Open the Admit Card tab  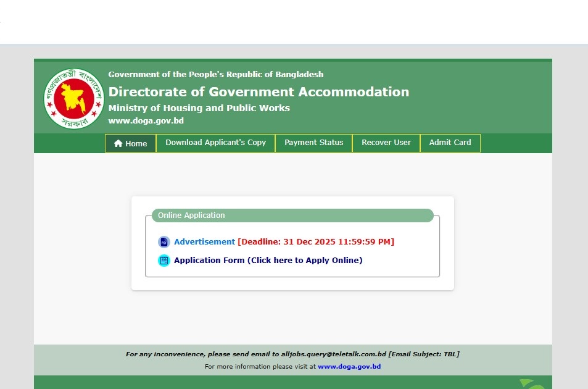450,143
